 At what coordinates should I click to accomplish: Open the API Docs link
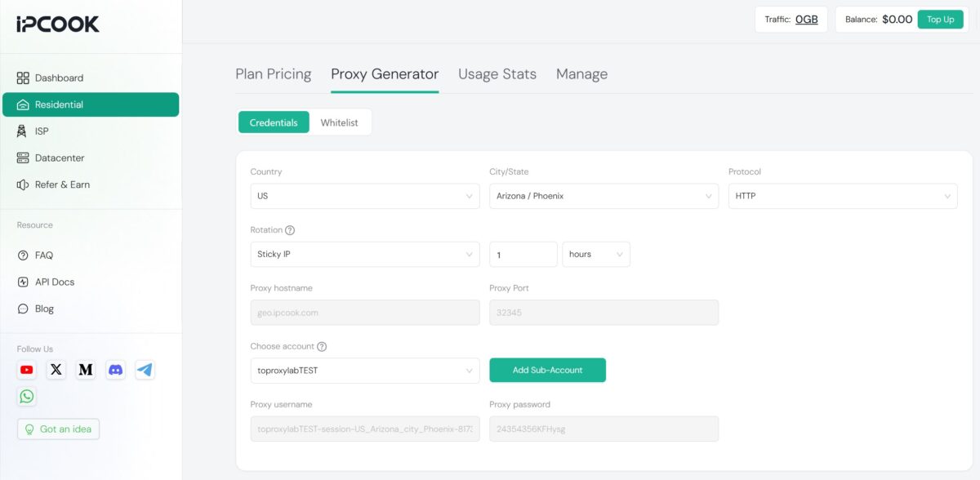click(54, 282)
